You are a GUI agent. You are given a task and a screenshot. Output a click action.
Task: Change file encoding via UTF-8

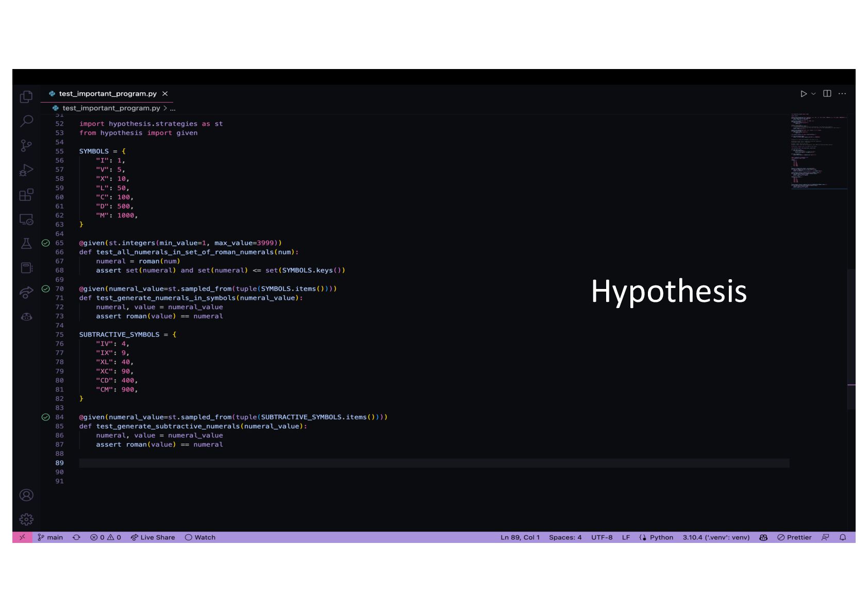coord(602,537)
